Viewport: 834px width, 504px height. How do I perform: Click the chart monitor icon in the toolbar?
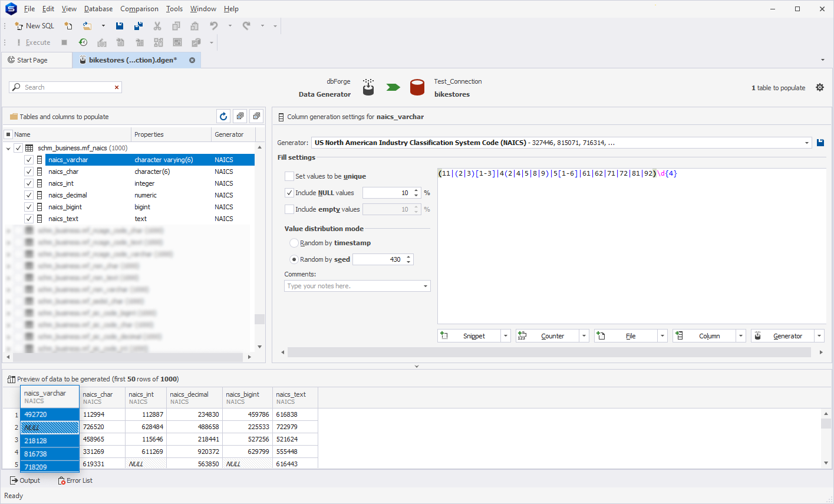click(x=177, y=42)
